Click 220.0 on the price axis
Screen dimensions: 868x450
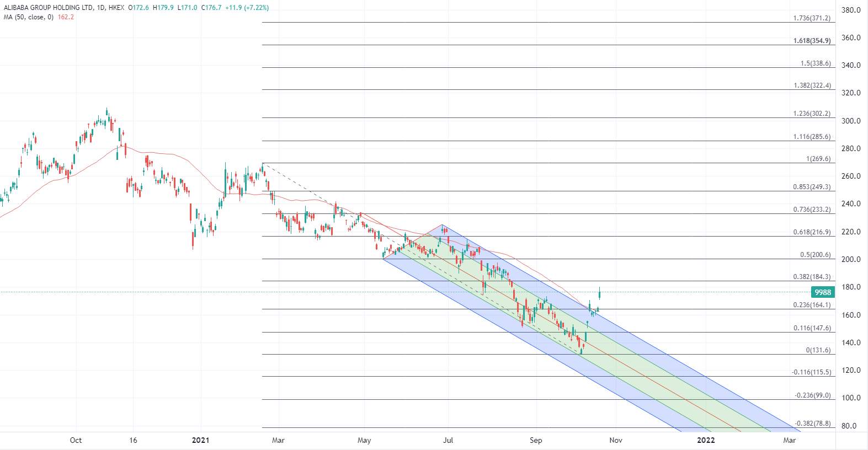tap(850, 232)
